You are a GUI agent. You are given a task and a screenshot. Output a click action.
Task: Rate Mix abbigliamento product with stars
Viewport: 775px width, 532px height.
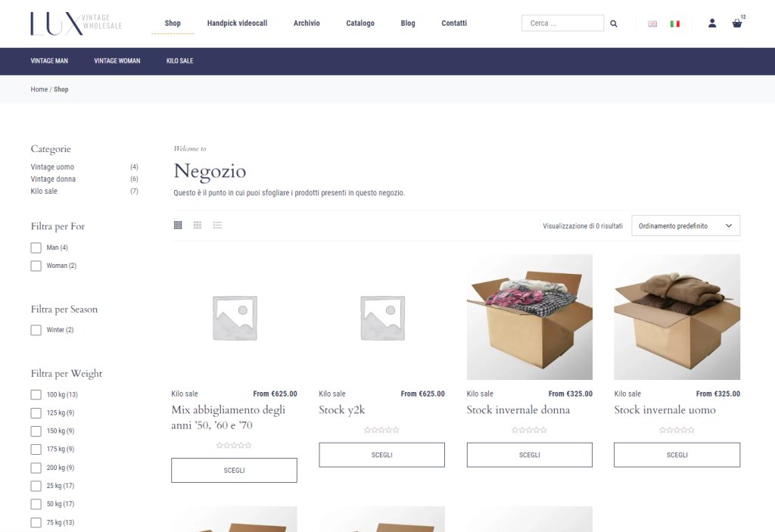(234, 446)
